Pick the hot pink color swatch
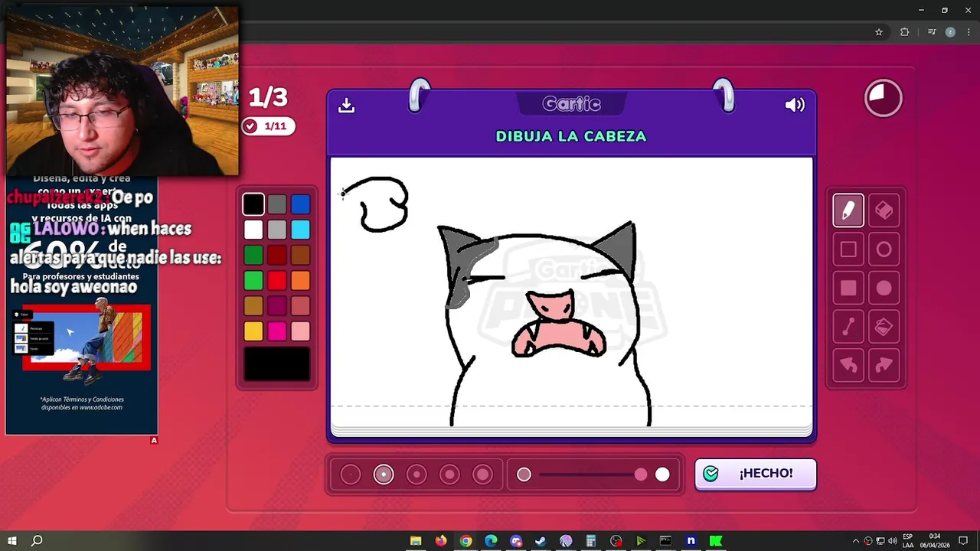980x551 pixels. (277, 331)
